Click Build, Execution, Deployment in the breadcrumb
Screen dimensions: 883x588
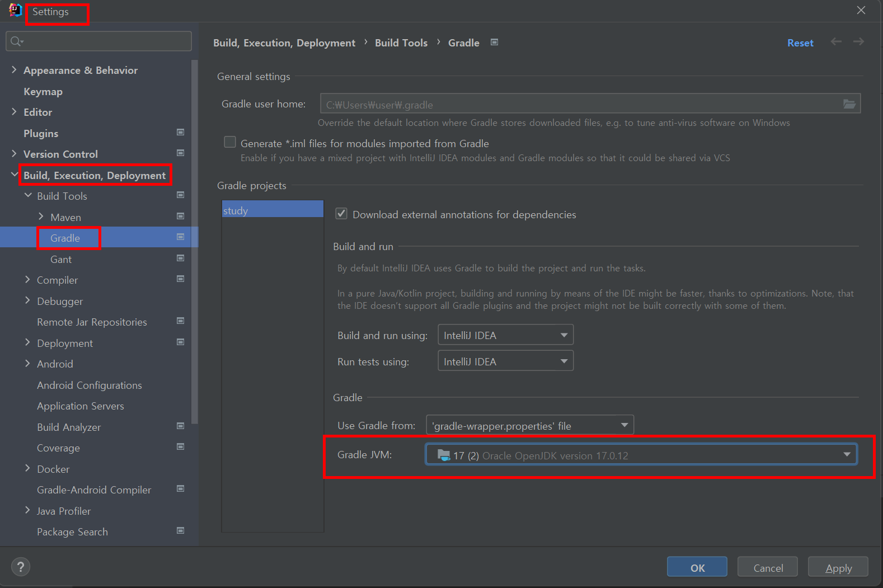click(284, 43)
